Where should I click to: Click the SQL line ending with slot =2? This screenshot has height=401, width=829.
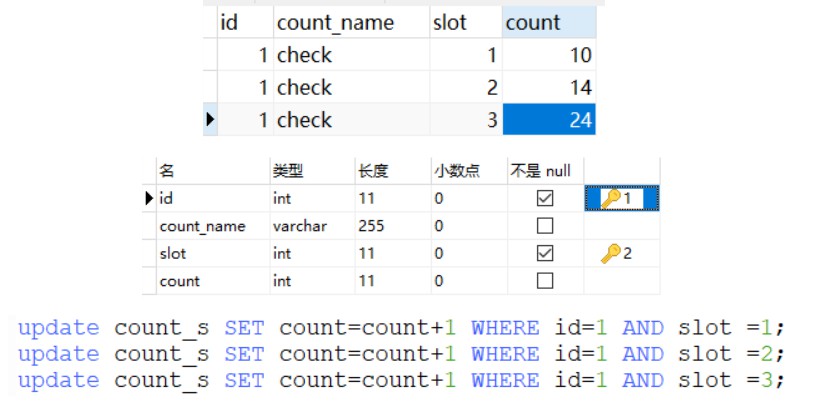[402, 354]
